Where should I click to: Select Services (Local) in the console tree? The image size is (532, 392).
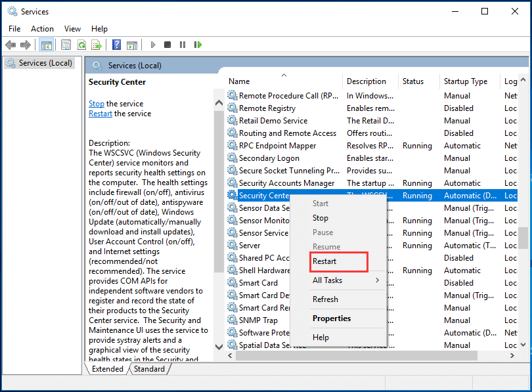coord(39,63)
